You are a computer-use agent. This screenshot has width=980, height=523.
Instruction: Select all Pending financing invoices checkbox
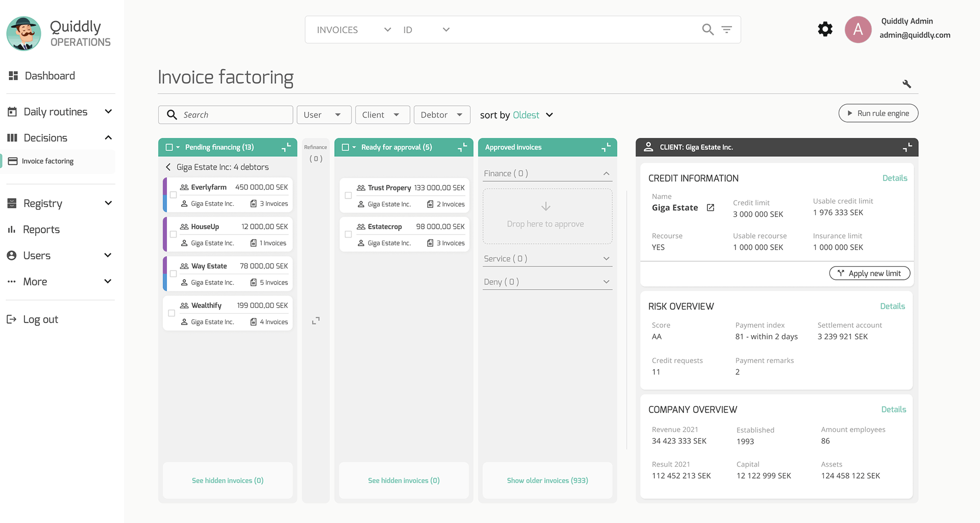(169, 147)
